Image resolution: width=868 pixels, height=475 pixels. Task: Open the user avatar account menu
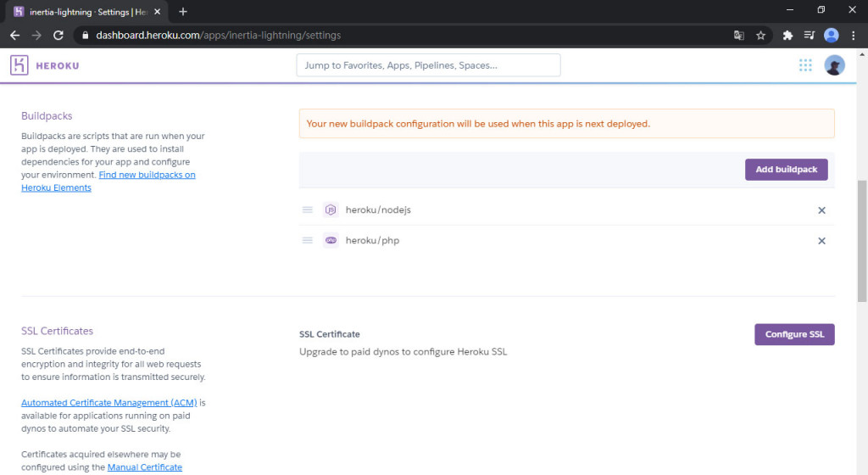tap(835, 65)
